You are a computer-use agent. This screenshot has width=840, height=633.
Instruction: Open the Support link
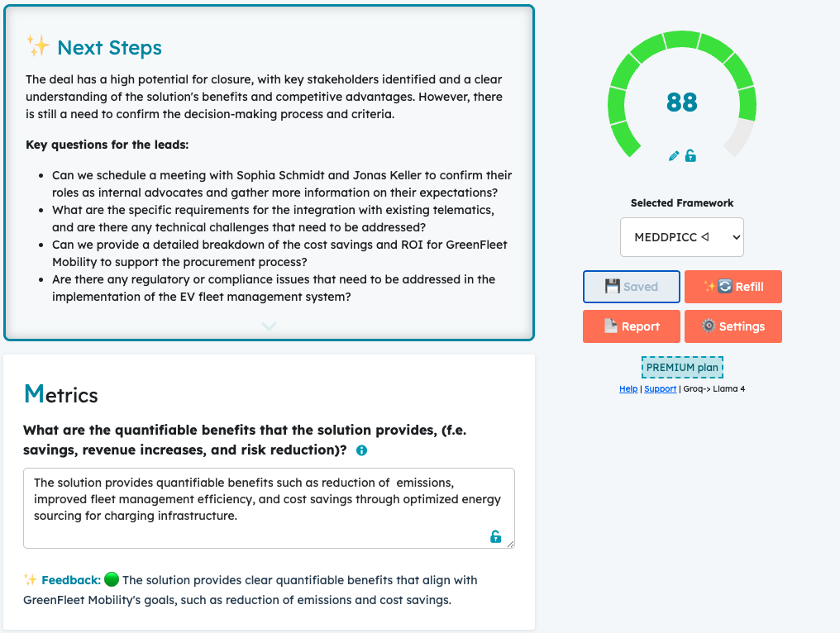660,388
